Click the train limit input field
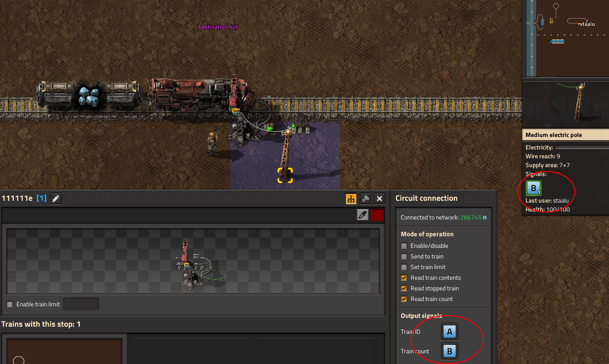The height and width of the screenshot is (364, 609). 81,304
